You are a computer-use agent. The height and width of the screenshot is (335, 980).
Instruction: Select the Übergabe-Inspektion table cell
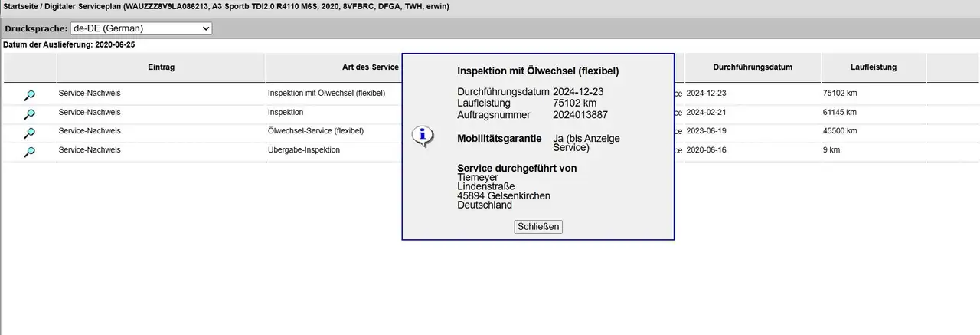click(x=303, y=150)
